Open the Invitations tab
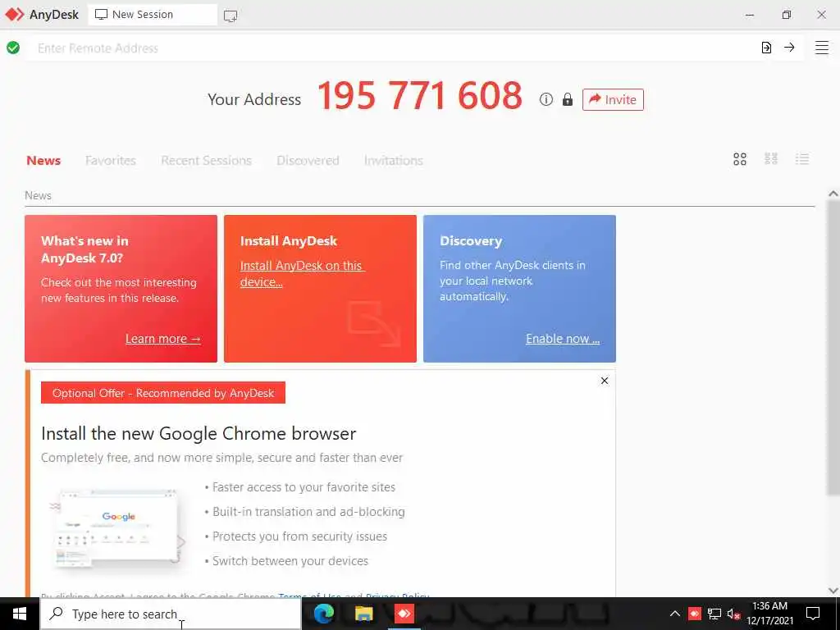The image size is (840, 630). tap(393, 161)
